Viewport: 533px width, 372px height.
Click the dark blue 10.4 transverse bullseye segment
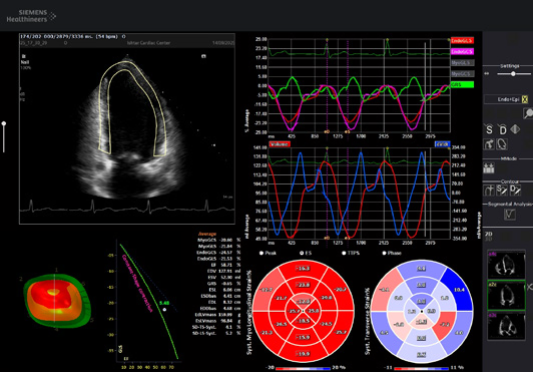click(459, 290)
